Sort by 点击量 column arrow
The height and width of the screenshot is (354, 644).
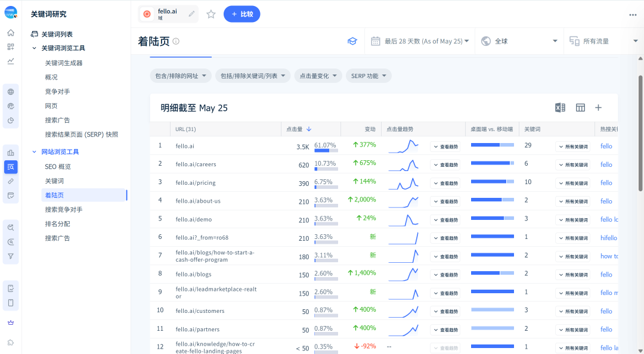pyautogui.click(x=309, y=129)
